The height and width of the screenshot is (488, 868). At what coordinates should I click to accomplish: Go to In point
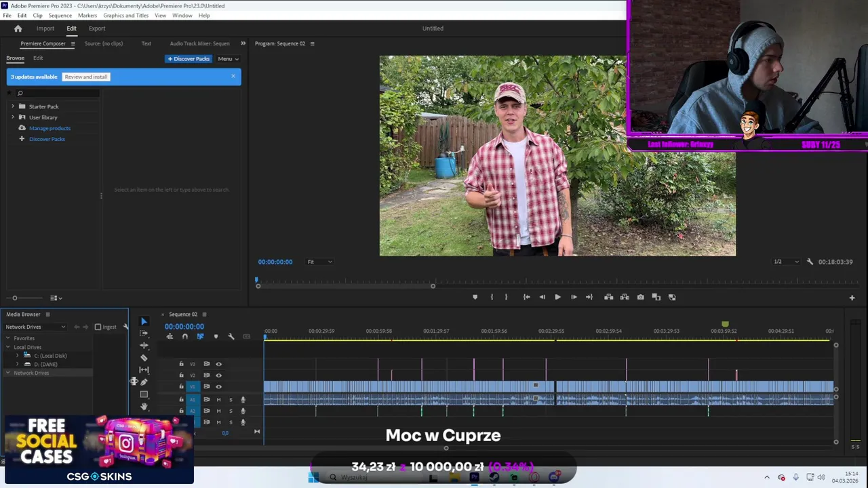(x=526, y=297)
